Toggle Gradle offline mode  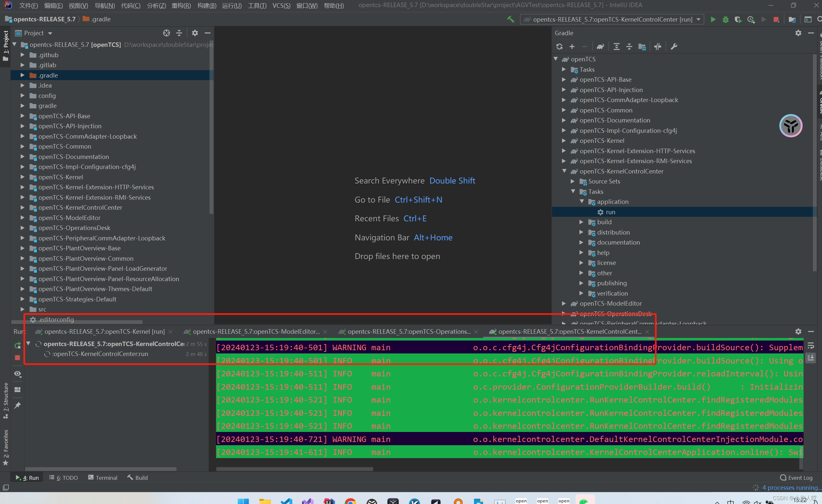657,47
